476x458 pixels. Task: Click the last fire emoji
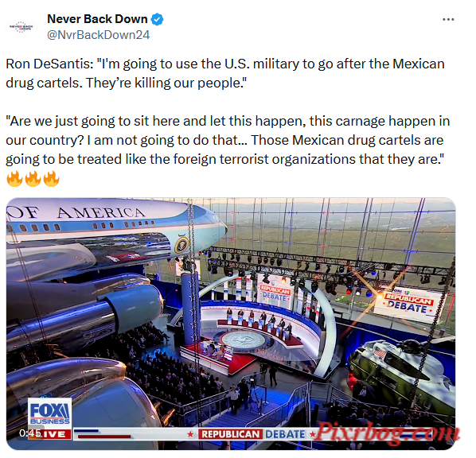(x=51, y=178)
